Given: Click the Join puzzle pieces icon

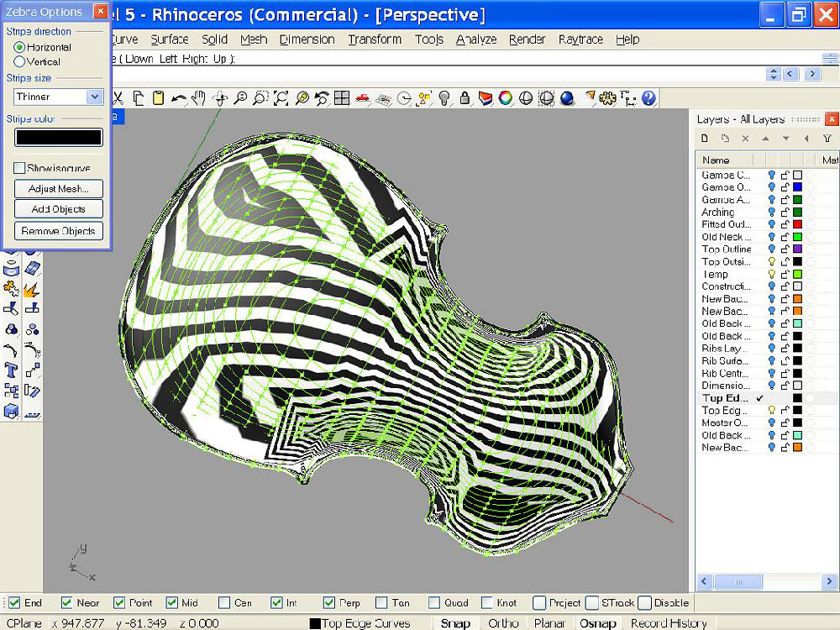Looking at the screenshot, I should 11,289.
